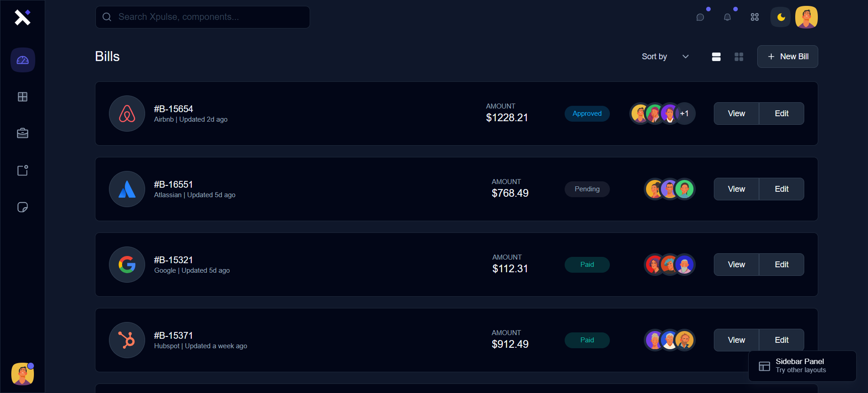Expand the +1 more assignees badge
This screenshot has width=868, height=393.
pos(684,114)
